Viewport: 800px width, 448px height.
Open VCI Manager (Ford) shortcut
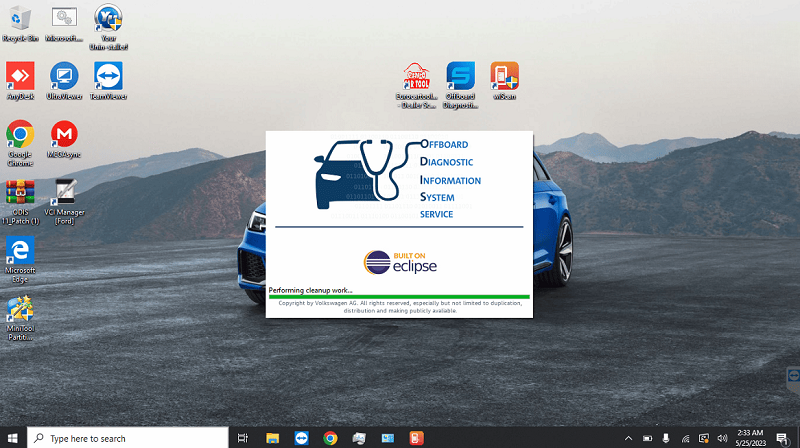[x=64, y=202]
